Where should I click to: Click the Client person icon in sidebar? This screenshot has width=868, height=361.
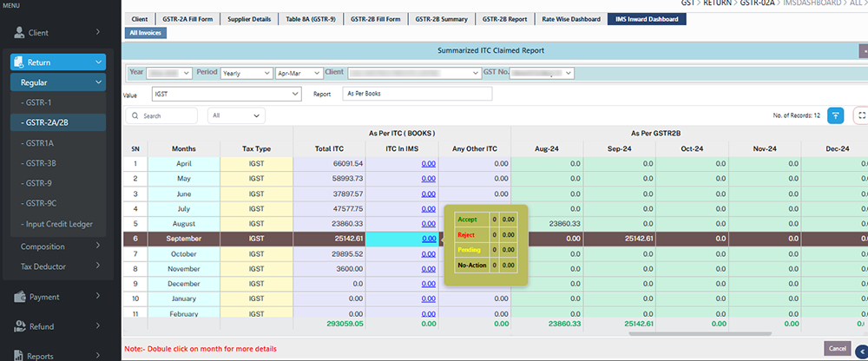19,33
